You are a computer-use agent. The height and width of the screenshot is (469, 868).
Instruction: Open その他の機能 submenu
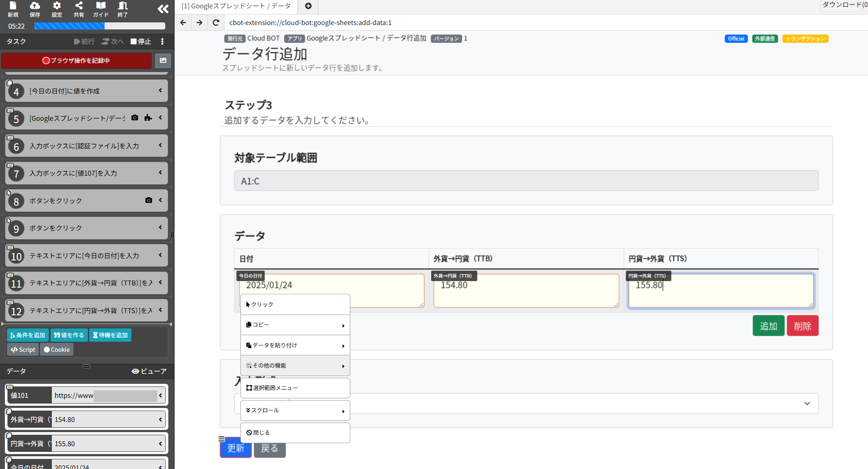295,365
